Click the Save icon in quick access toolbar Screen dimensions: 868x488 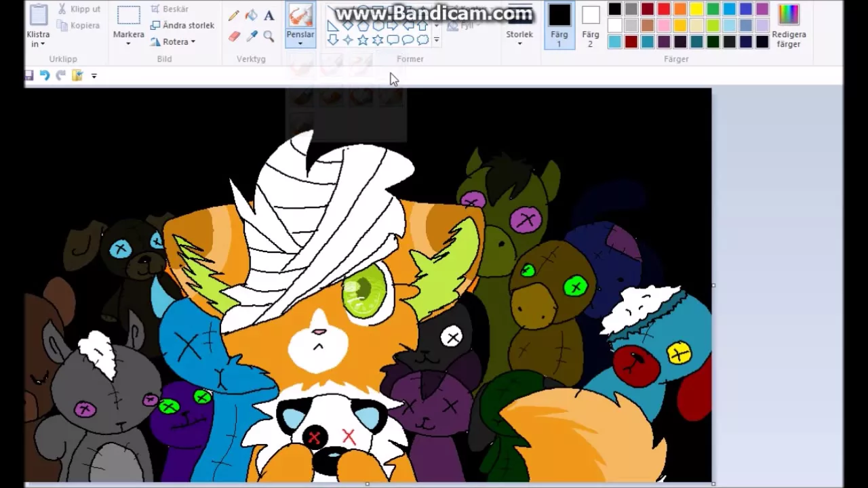(28, 75)
